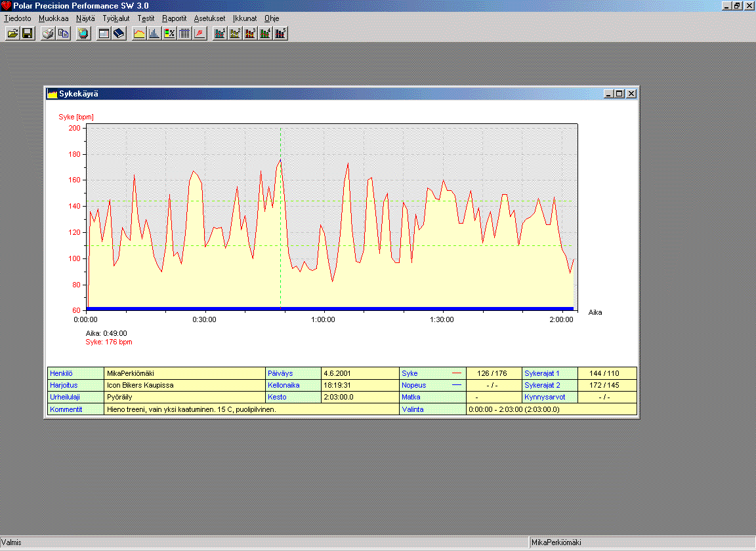Open the data table list icon
Image resolution: width=756 pixels, height=551 pixels.
[184, 33]
